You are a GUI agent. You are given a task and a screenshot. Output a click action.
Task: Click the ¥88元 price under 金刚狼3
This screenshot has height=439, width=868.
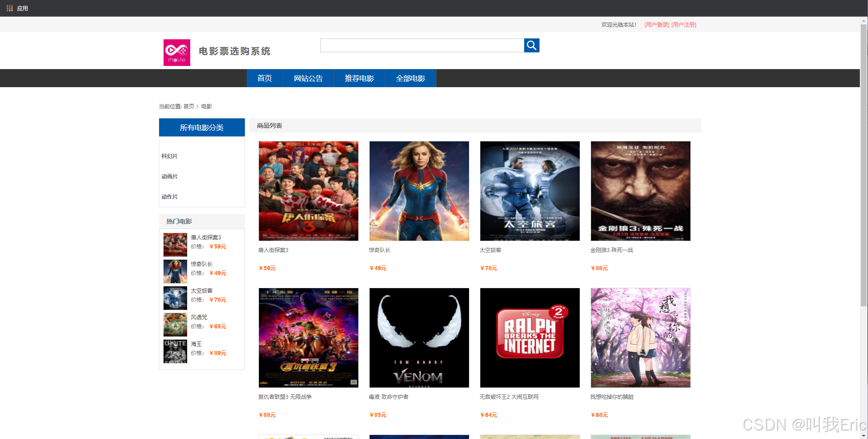599,268
